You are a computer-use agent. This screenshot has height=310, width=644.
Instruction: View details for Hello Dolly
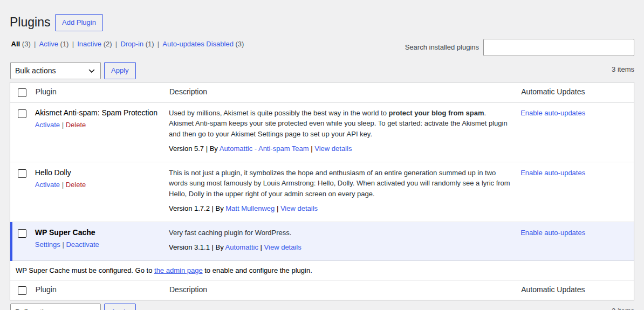pos(299,209)
